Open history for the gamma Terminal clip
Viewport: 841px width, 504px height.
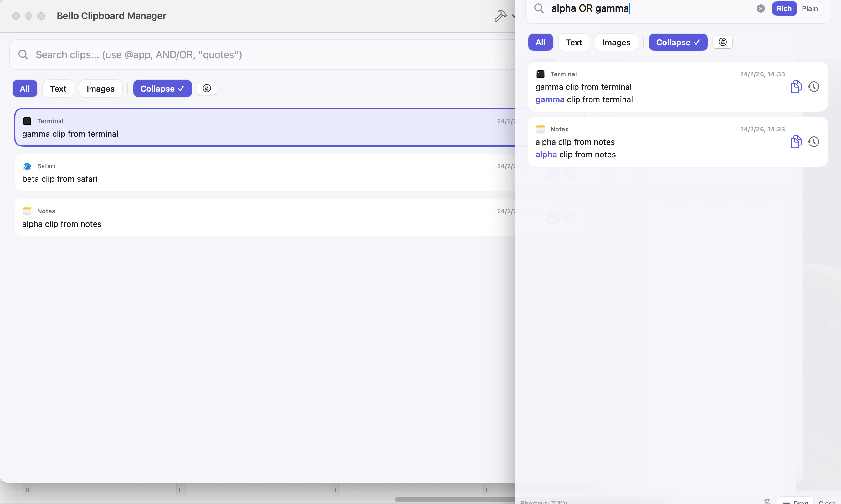tap(814, 87)
